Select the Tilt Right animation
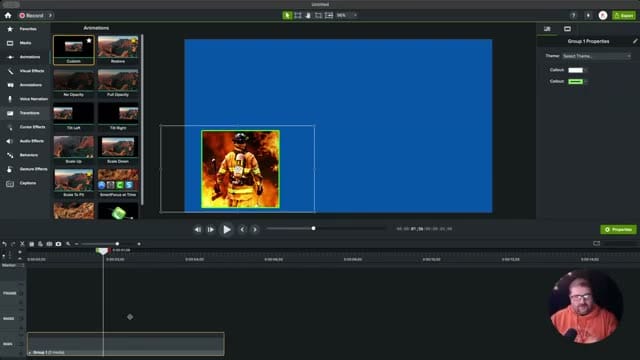This screenshot has height=360, width=640. [118, 117]
